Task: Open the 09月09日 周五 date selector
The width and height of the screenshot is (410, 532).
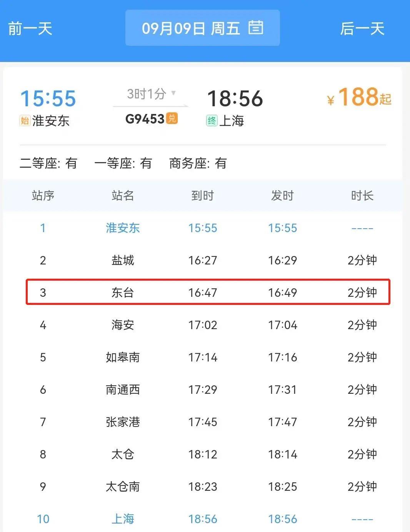Action: (191, 28)
